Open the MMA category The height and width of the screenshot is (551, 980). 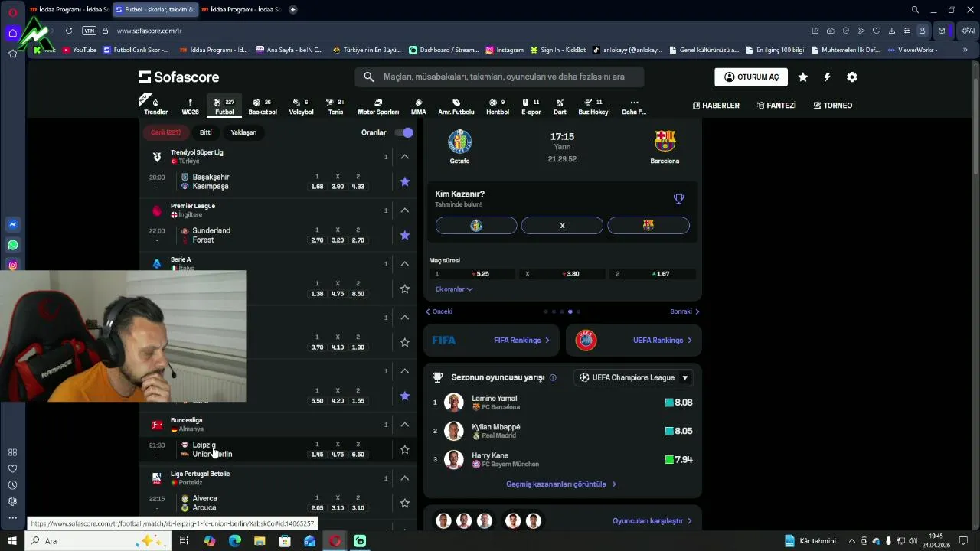coord(418,106)
